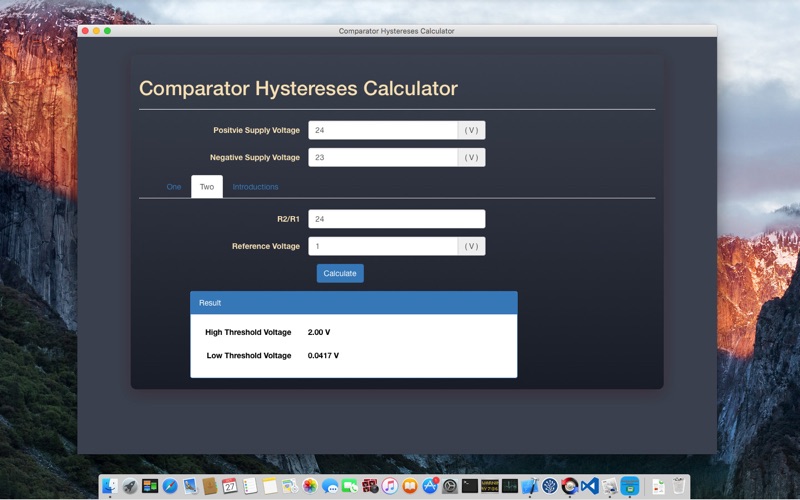The height and width of the screenshot is (500, 800).
Task: Click the blue Calculate button
Action: [340, 273]
